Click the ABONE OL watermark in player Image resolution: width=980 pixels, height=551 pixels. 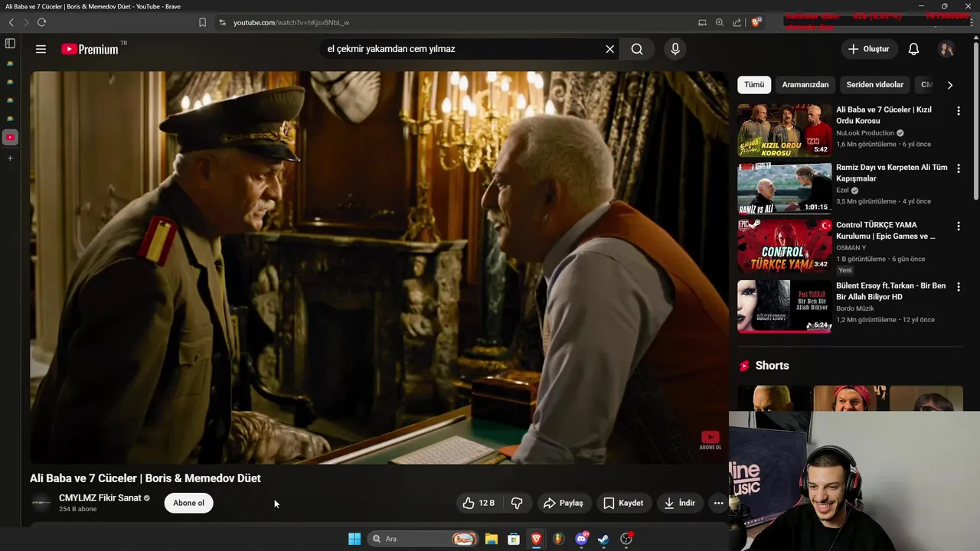[x=710, y=440]
